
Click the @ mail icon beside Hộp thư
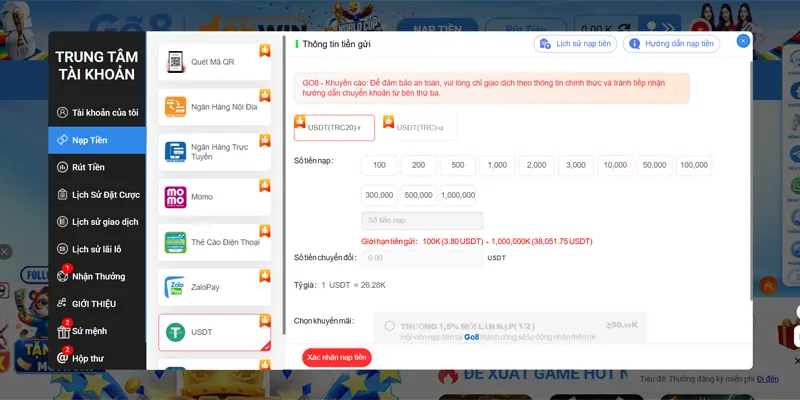[x=62, y=358]
